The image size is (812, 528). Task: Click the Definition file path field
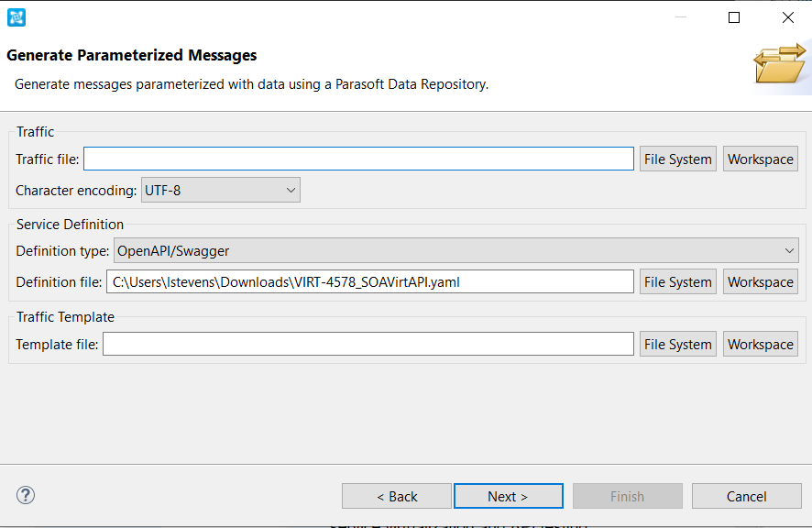(370, 281)
